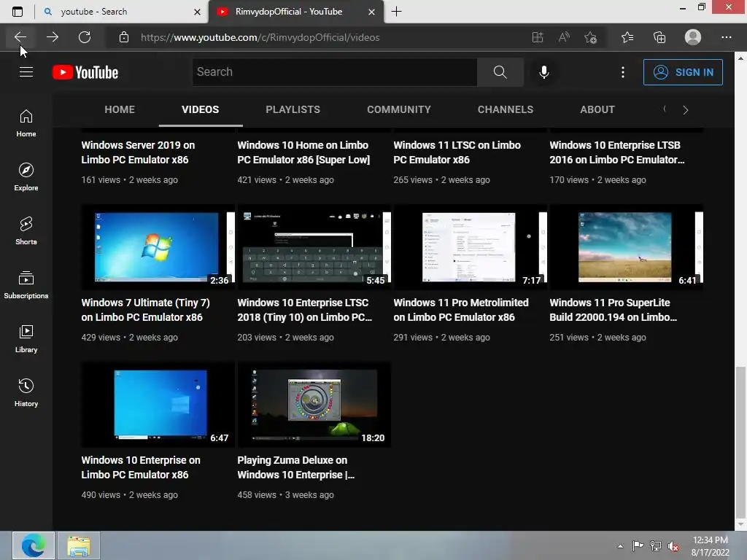
Task: Close the youtube - Search tab
Action: tap(197, 12)
